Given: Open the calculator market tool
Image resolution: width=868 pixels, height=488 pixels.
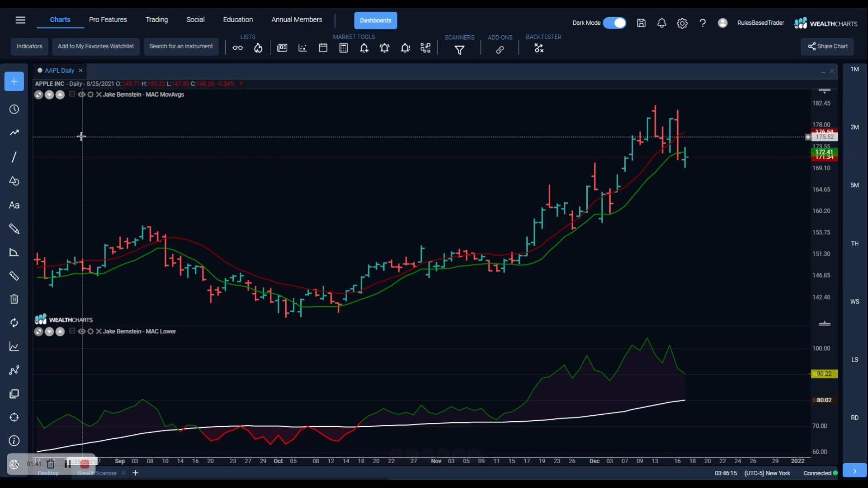Looking at the screenshot, I should click(344, 48).
